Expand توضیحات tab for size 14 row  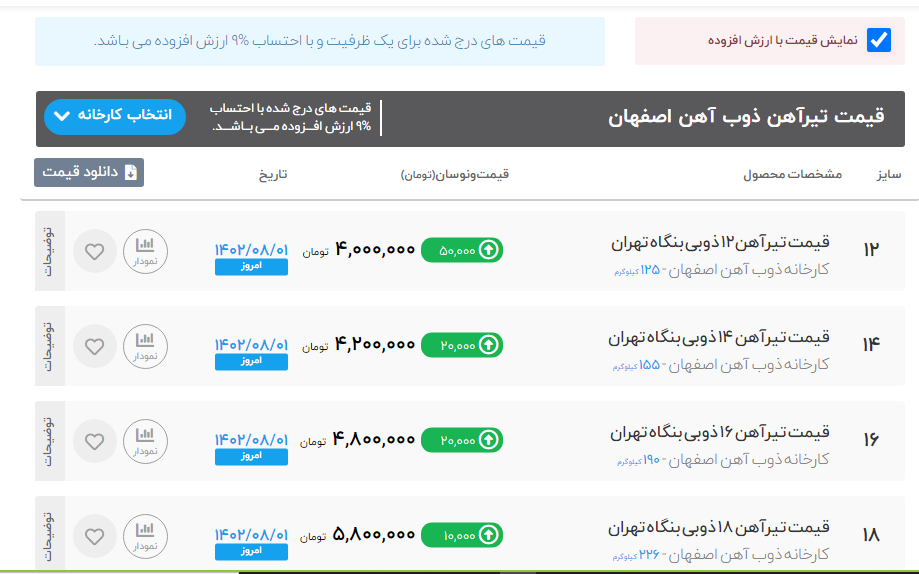pos(49,346)
